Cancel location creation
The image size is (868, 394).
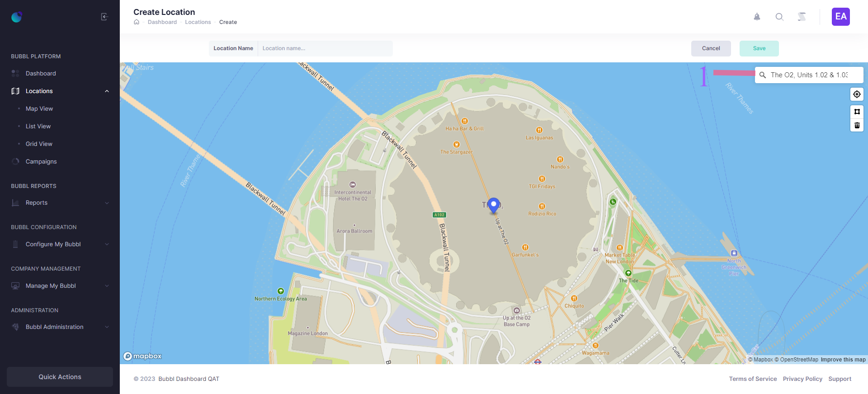click(x=711, y=48)
